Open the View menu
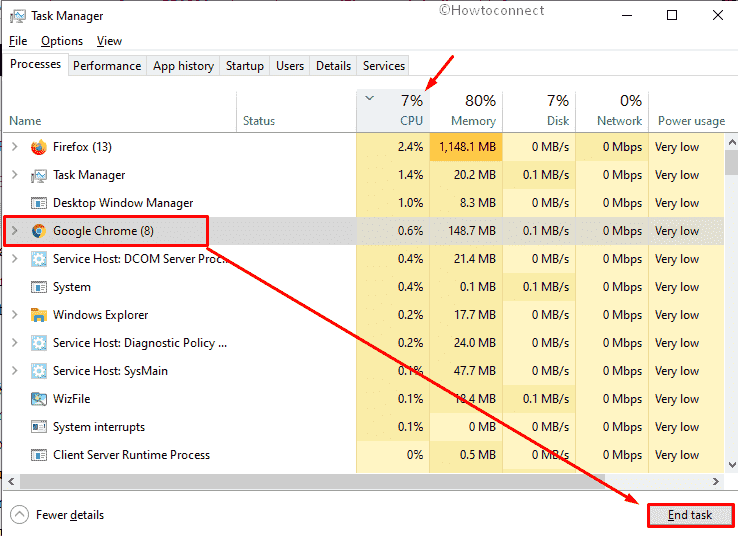 tap(109, 41)
